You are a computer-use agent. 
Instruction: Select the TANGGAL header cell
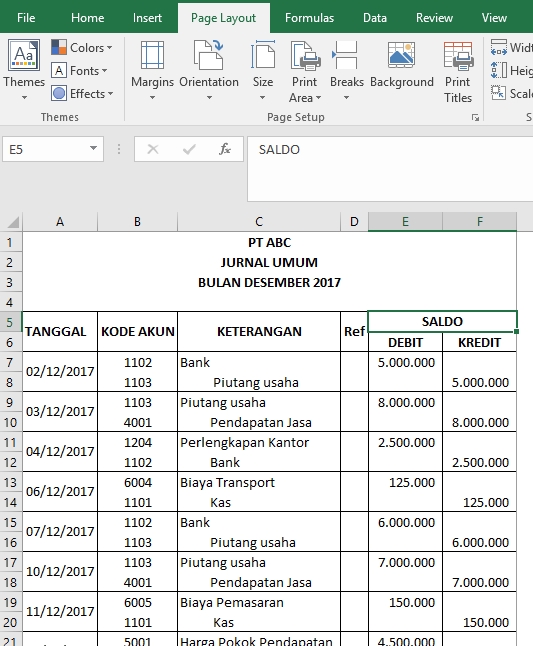tap(60, 332)
